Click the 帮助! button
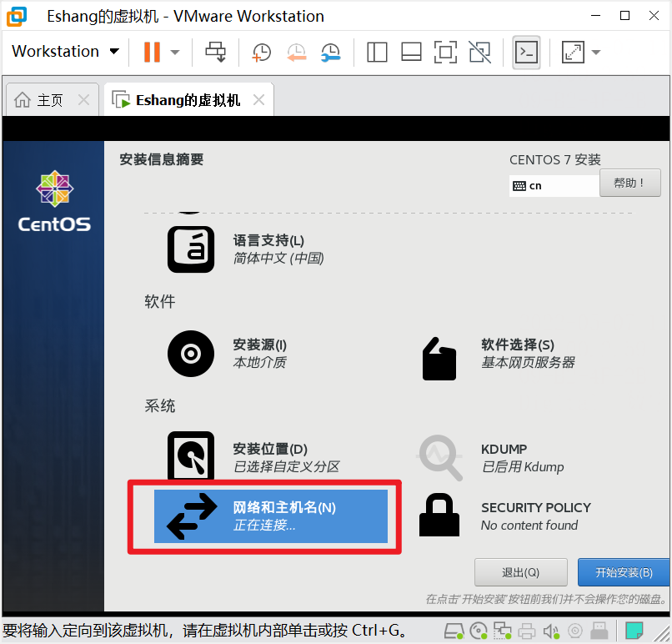The height and width of the screenshot is (644, 672). [629, 183]
